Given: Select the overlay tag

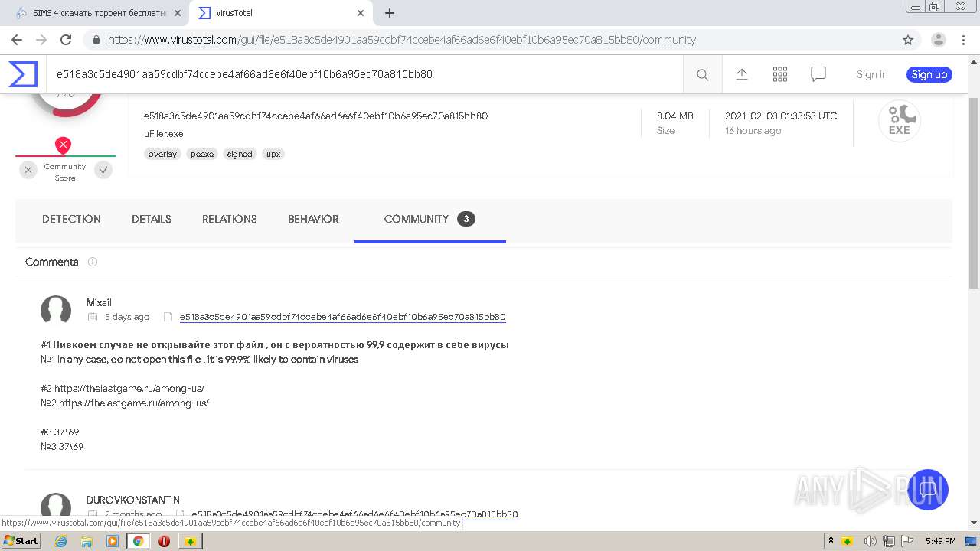Looking at the screenshot, I should pos(162,154).
